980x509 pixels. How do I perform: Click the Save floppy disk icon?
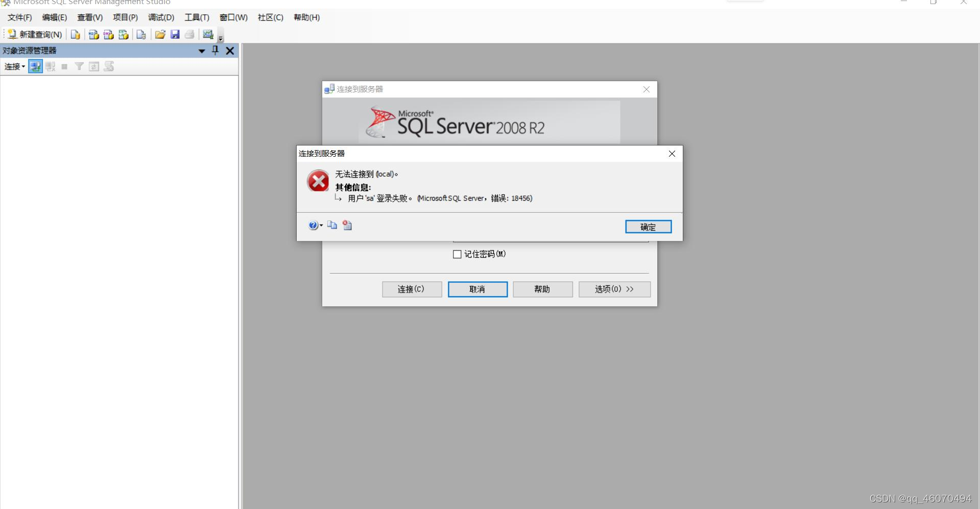(x=175, y=34)
